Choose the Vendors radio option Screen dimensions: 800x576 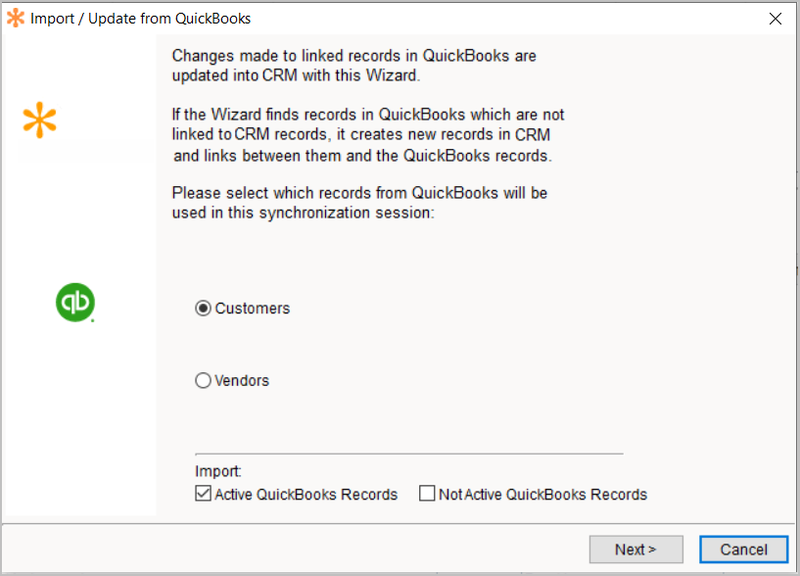(x=203, y=381)
